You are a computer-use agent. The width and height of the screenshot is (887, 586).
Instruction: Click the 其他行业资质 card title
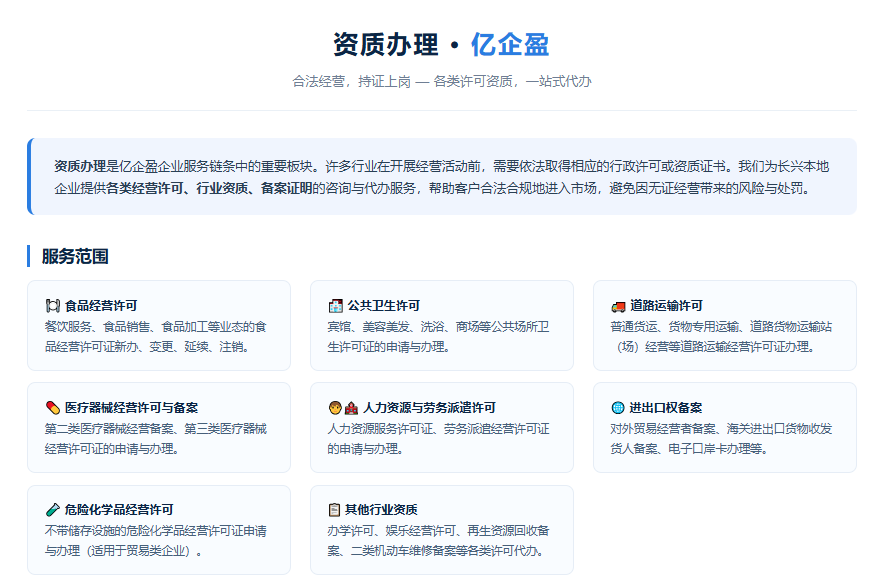381,510
